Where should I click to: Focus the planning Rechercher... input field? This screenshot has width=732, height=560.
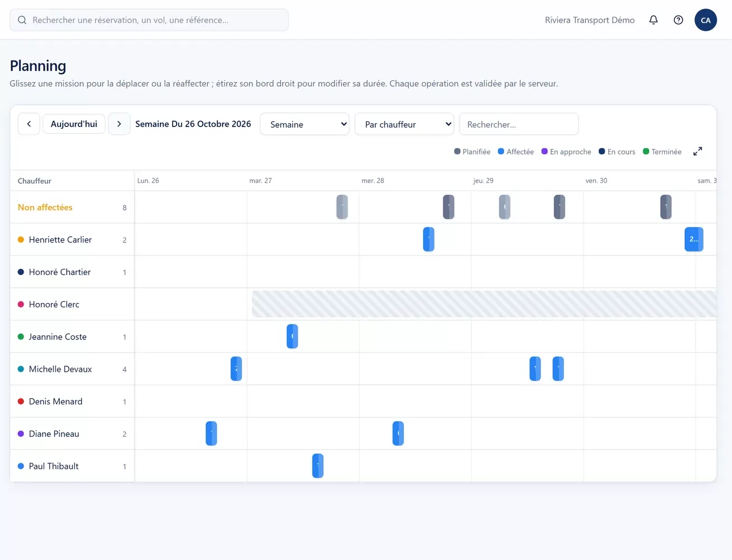point(519,124)
